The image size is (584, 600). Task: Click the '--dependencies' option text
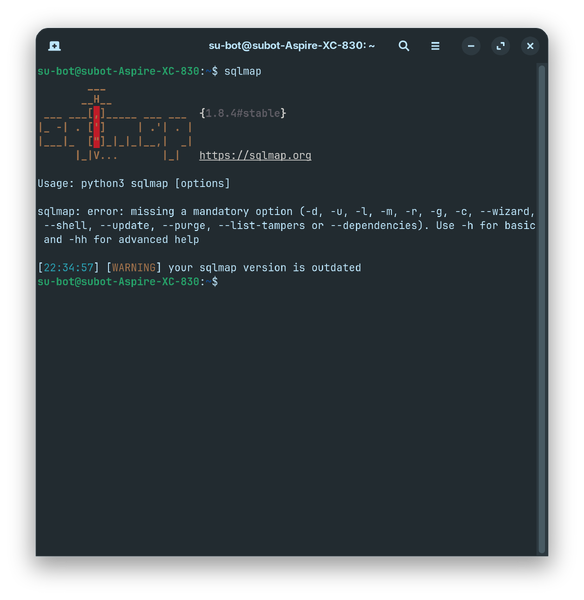click(x=374, y=225)
